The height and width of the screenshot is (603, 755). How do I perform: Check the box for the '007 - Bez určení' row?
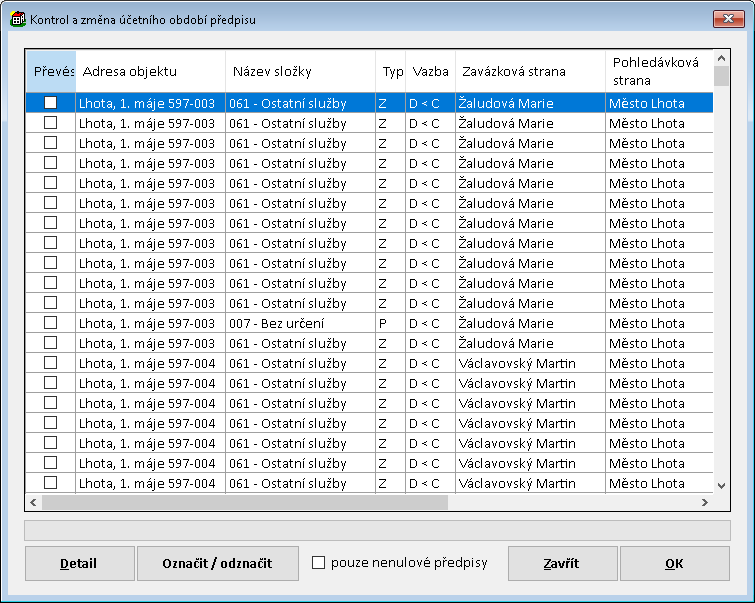pos(50,323)
